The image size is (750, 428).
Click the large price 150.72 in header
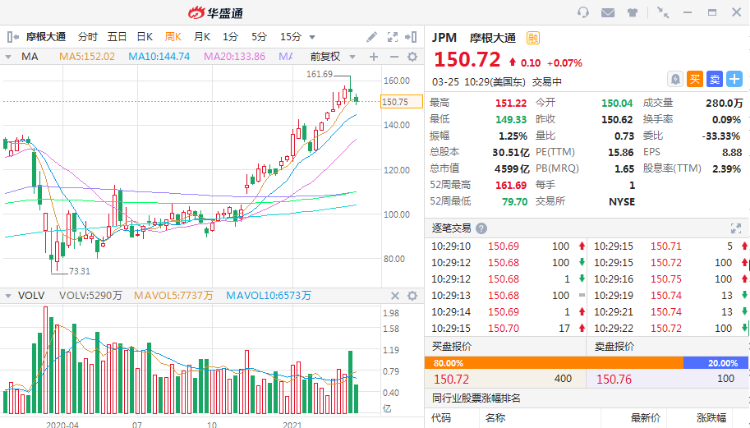pos(467,60)
